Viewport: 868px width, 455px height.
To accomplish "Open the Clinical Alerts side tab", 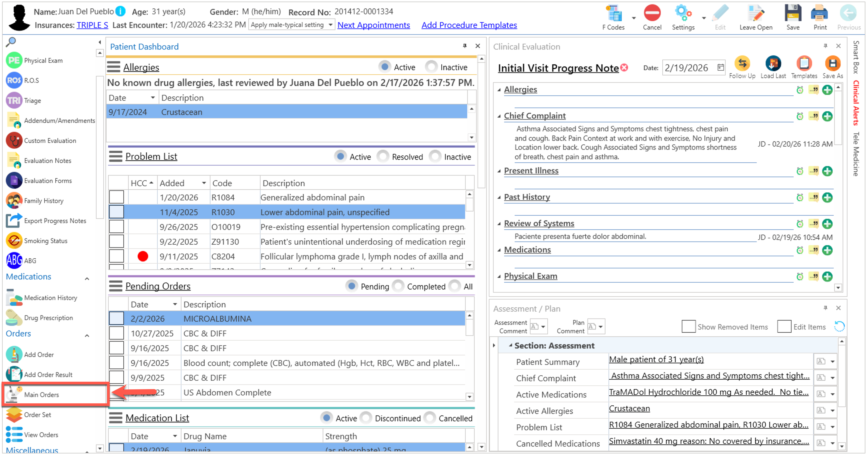I will tap(856, 103).
